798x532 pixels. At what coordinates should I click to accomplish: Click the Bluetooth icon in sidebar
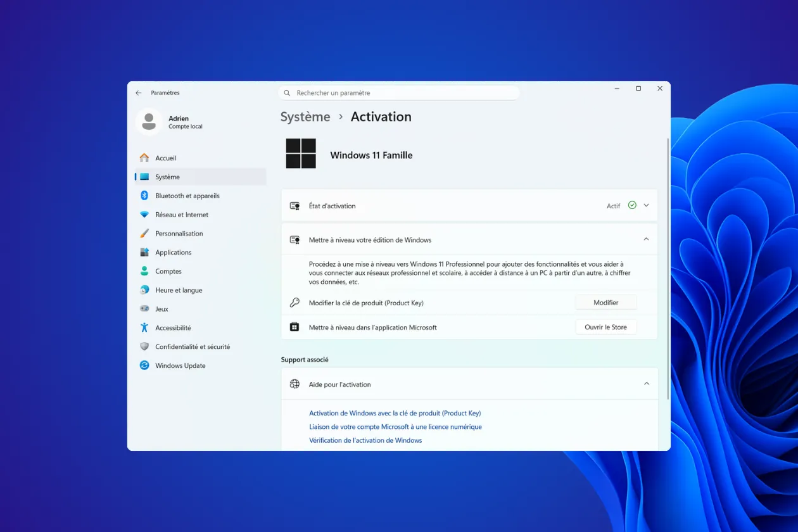coord(144,196)
